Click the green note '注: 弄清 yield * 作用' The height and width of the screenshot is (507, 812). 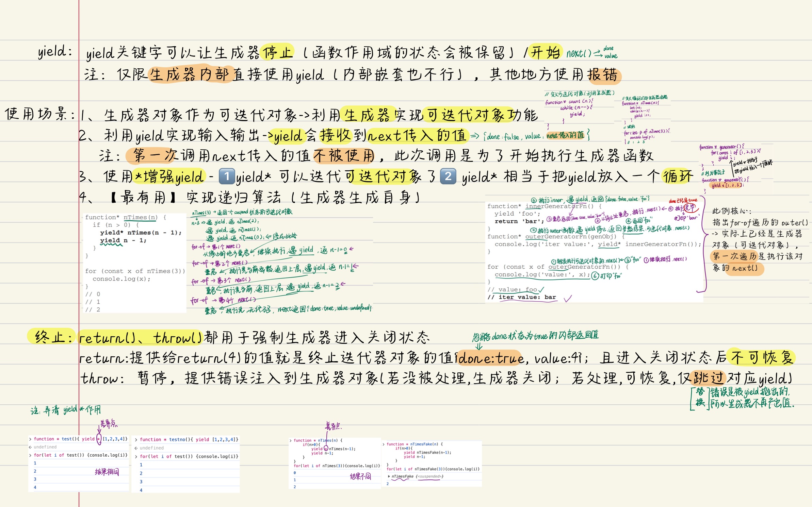click(x=65, y=410)
